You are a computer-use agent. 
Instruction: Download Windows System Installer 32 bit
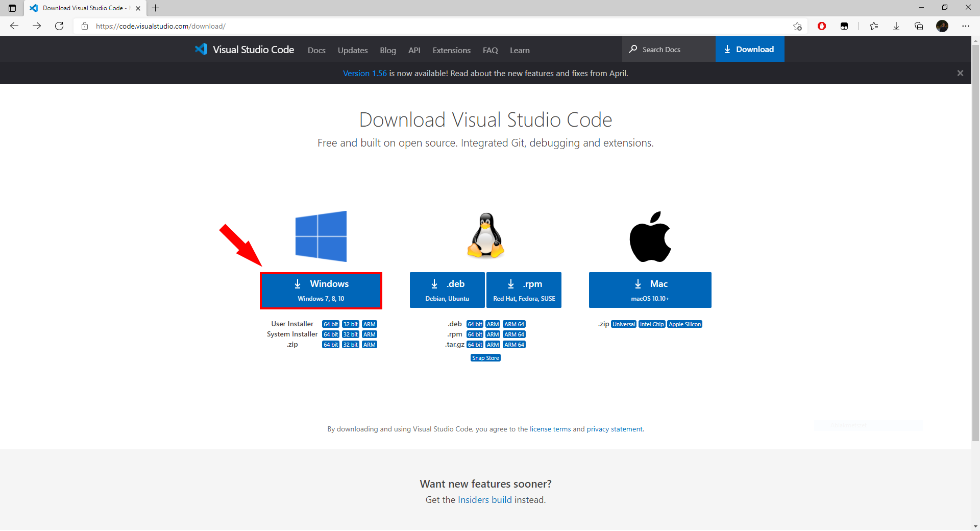(x=351, y=334)
